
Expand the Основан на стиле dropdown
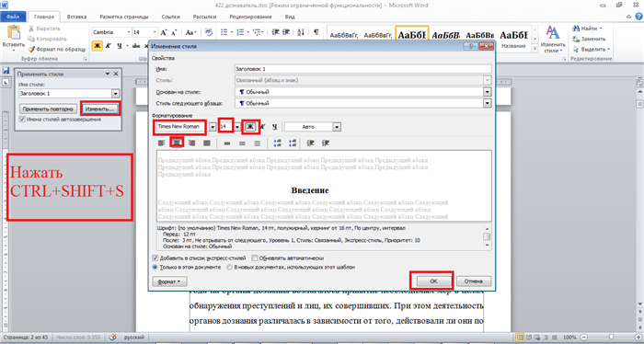(x=487, y=92)
